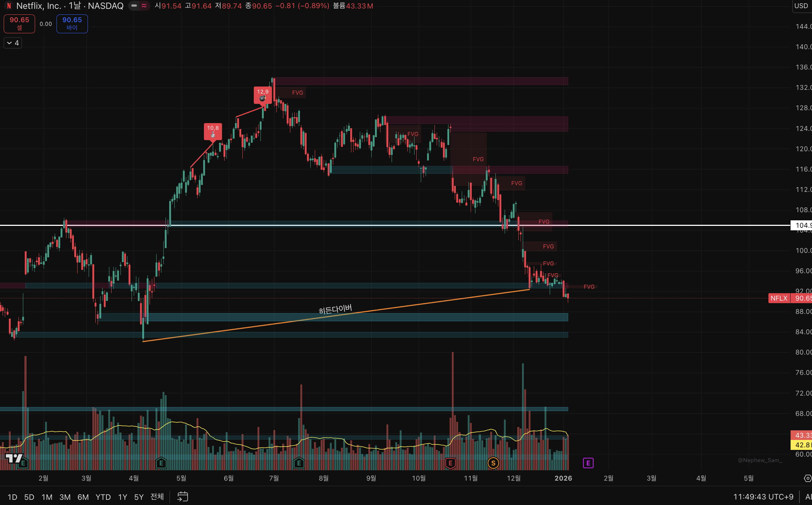812x505 pixels.
Task: Click the 12,9 bomb signal label
Action: click(263, 95)
